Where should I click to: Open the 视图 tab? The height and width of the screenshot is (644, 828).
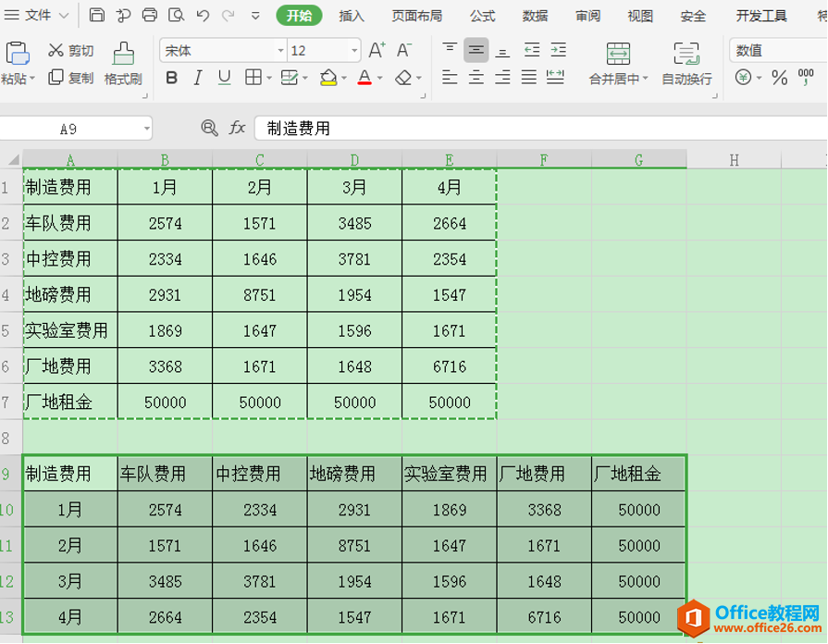[640, 16]
